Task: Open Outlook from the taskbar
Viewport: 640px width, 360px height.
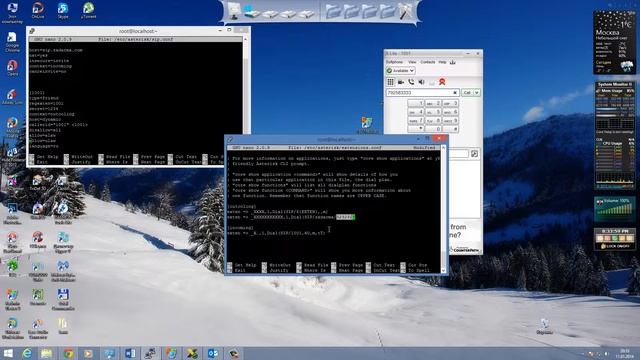Action: click(x=213, y=353)
